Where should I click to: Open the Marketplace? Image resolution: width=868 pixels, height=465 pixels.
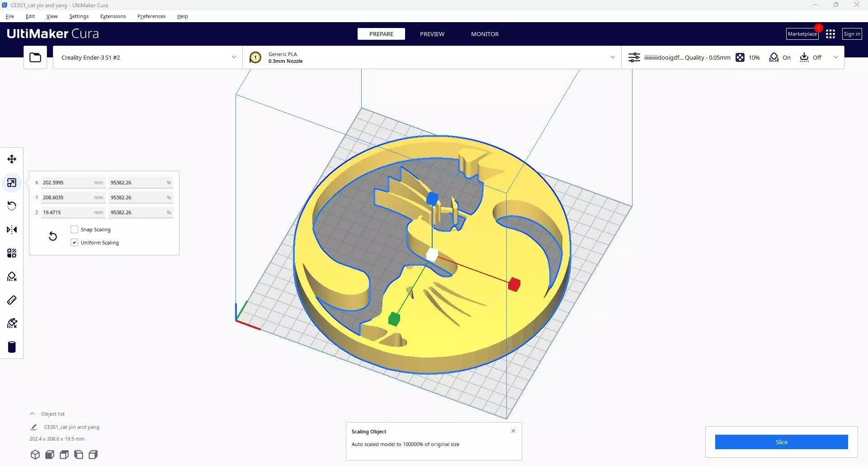802,34
